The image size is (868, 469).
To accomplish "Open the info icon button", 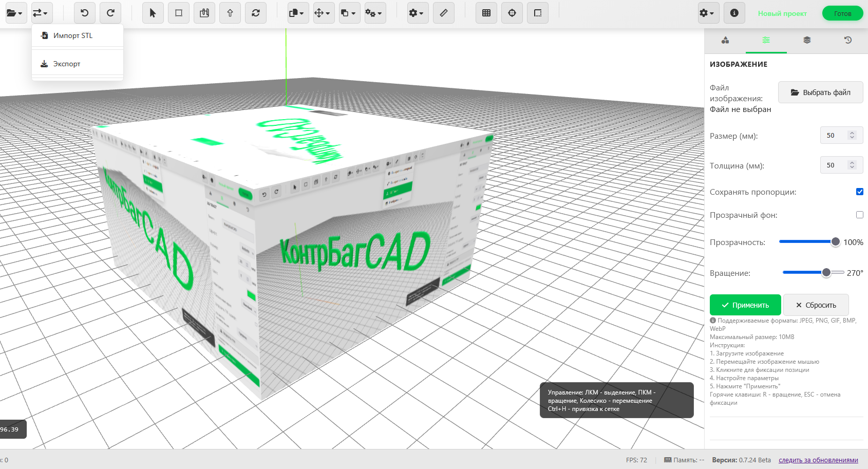I will 734,13.
